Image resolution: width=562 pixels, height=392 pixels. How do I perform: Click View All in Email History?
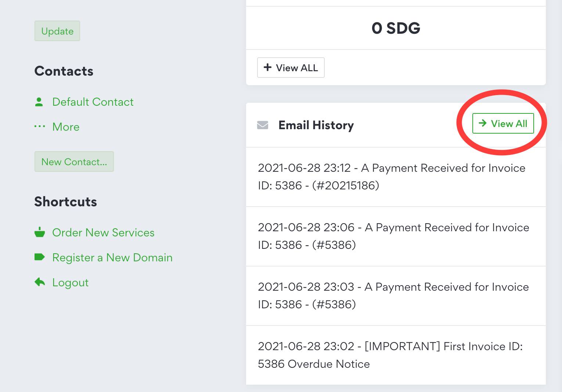pos(503,123)
